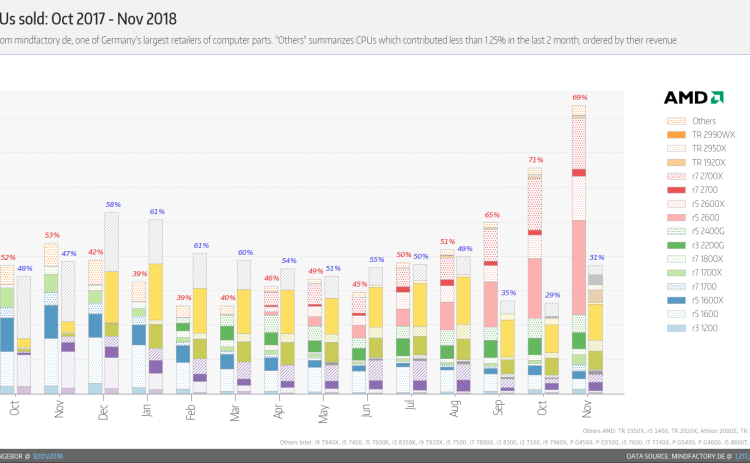Select the r7 1700 legend label
Screen dimensions: 750x463
point(704,287)
